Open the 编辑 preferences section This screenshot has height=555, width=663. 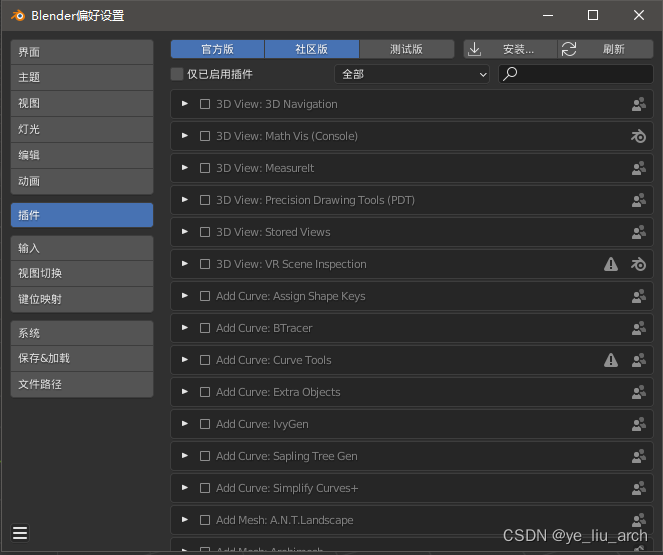82,155
